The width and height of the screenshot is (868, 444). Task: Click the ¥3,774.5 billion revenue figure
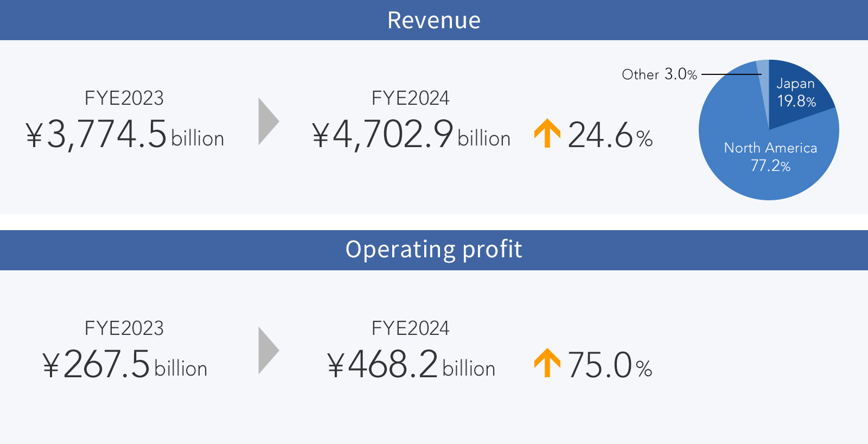pos(125,134)
